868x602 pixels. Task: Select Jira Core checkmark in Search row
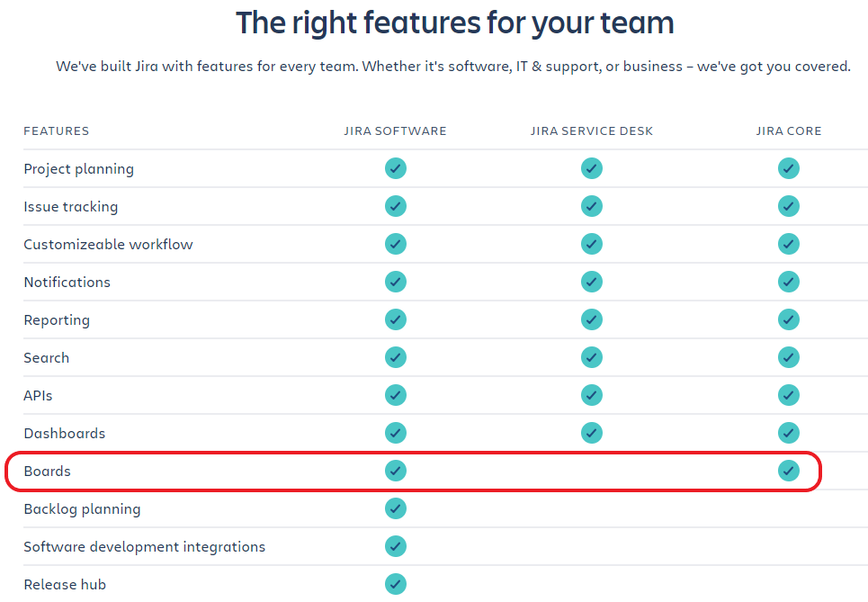coord(788,357)
